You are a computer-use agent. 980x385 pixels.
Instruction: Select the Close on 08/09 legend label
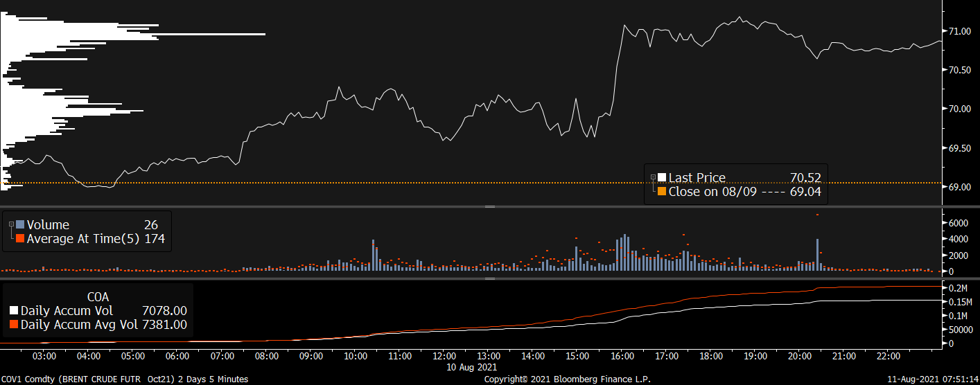(x=712, y=191)
